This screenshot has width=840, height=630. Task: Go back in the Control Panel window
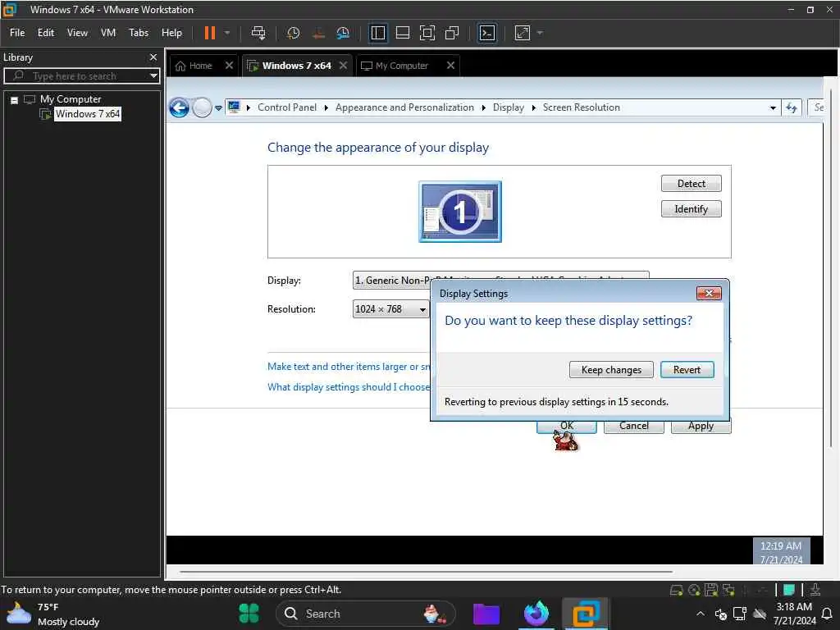click(x=179, y=108)
